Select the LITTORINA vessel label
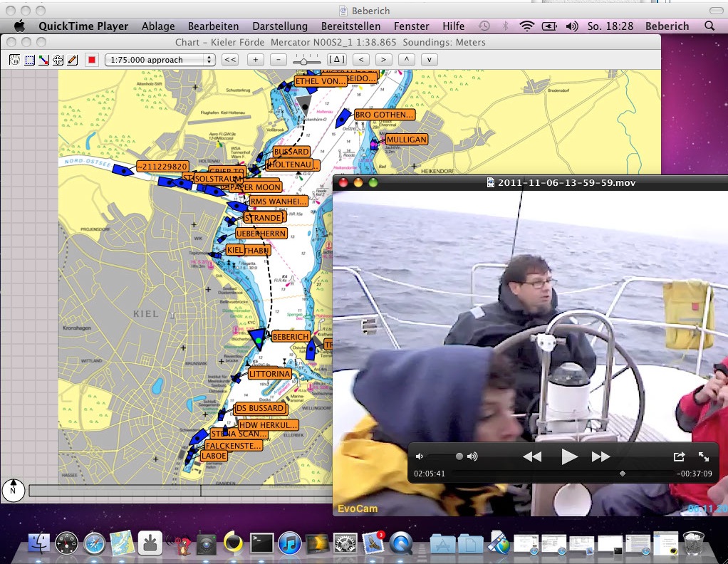 pos(270,374)
